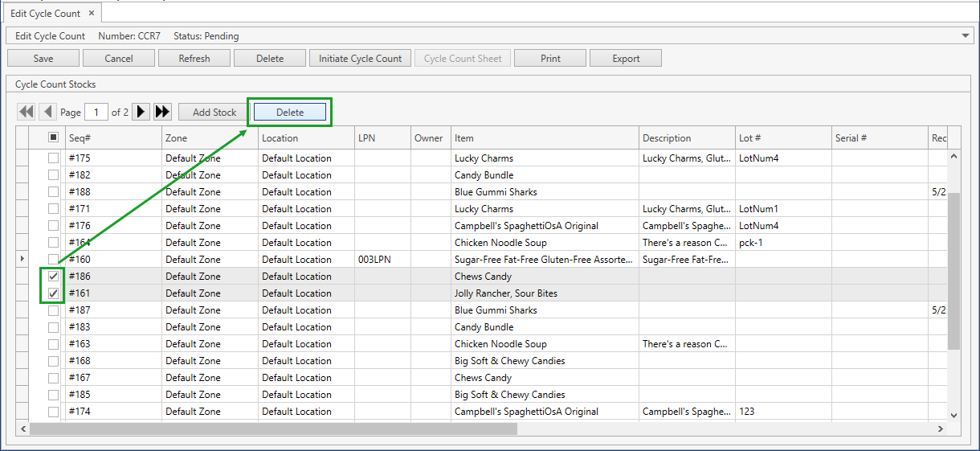Sort by the Zone column header
The width and height of the screenshot is (980, 451).
pos(209,138)
